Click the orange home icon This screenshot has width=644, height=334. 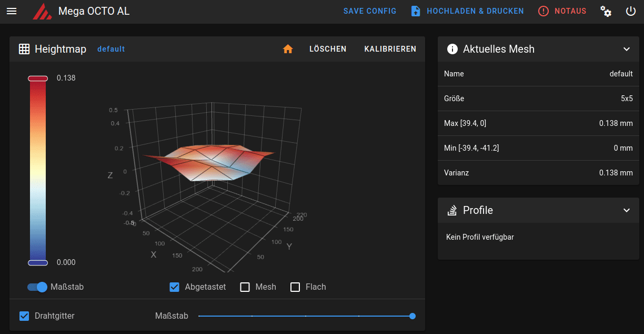288,49
